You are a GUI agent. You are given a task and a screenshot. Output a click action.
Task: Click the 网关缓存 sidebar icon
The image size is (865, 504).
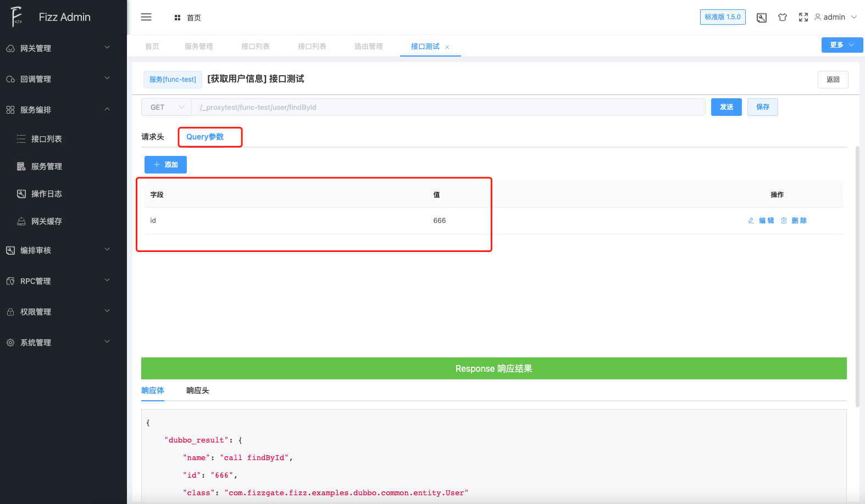coord(21,221)
